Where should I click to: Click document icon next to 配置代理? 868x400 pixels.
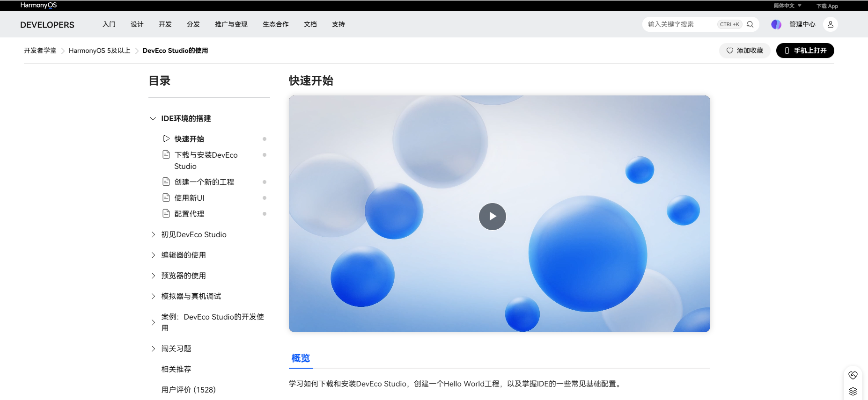click(166, 213)
